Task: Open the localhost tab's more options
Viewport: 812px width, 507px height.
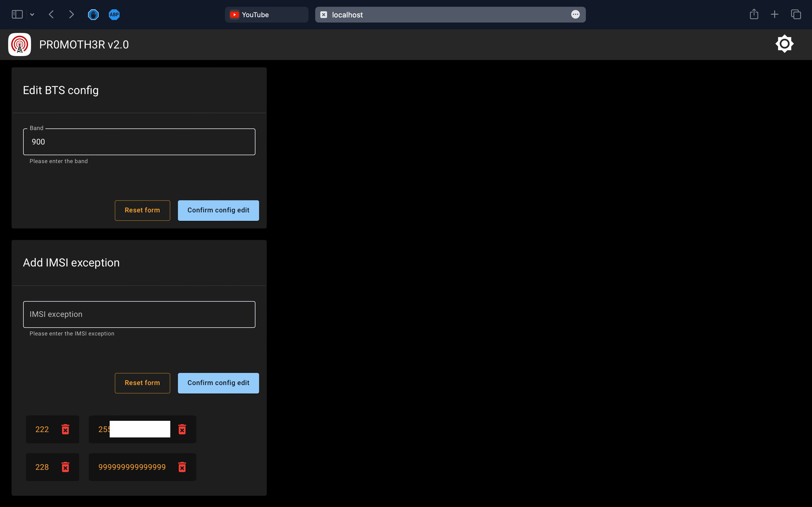Action: [575, 14]
